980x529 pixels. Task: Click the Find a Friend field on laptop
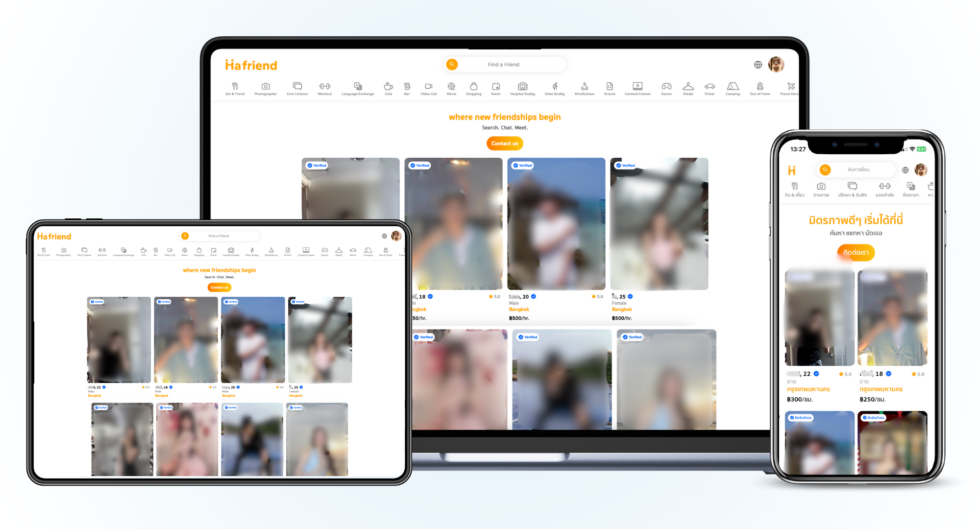click(505, 64)
